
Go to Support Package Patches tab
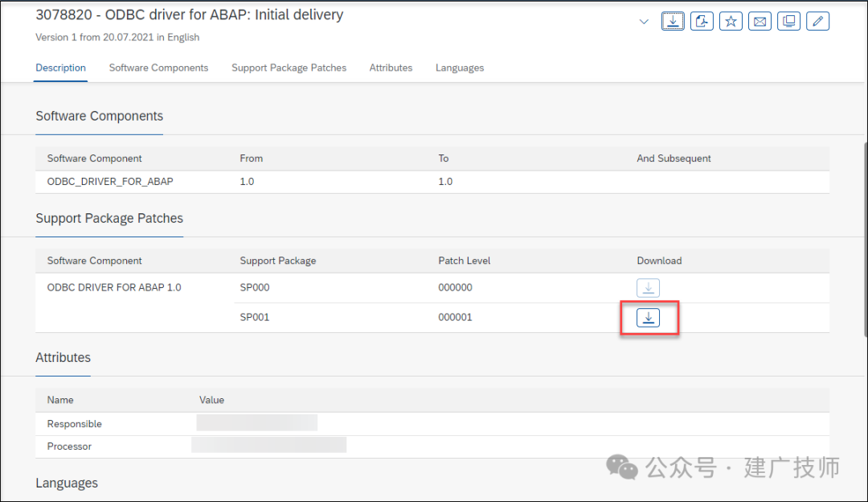click(x=289, y=68)
